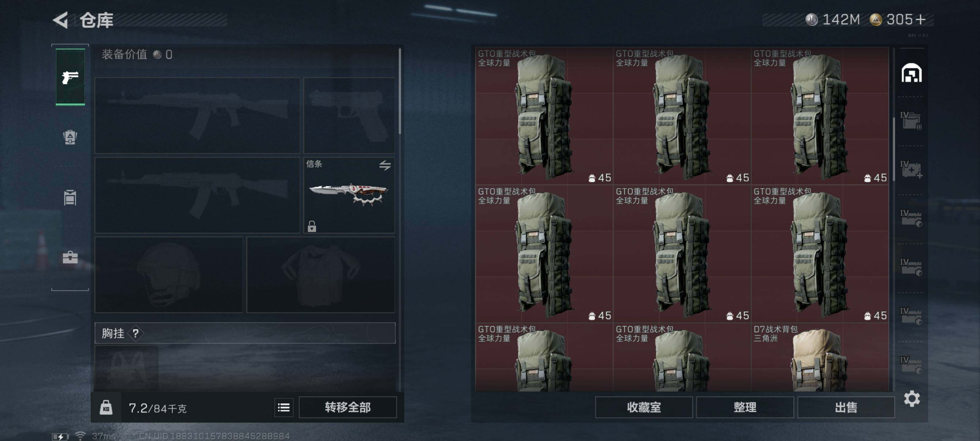Add currency via plus beside 305

tap(921, 19)
